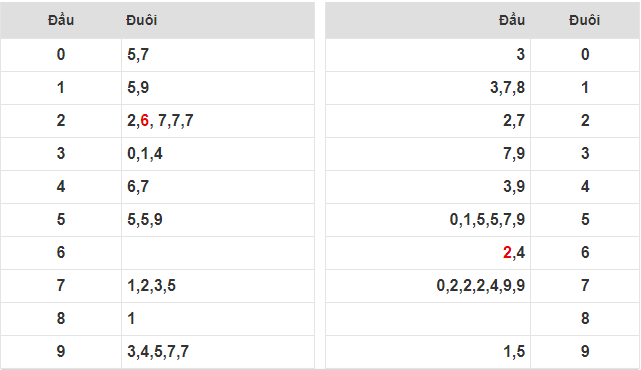Click Đuôi digit 0 in the right table
641x370 pixels.
(585, 54)
